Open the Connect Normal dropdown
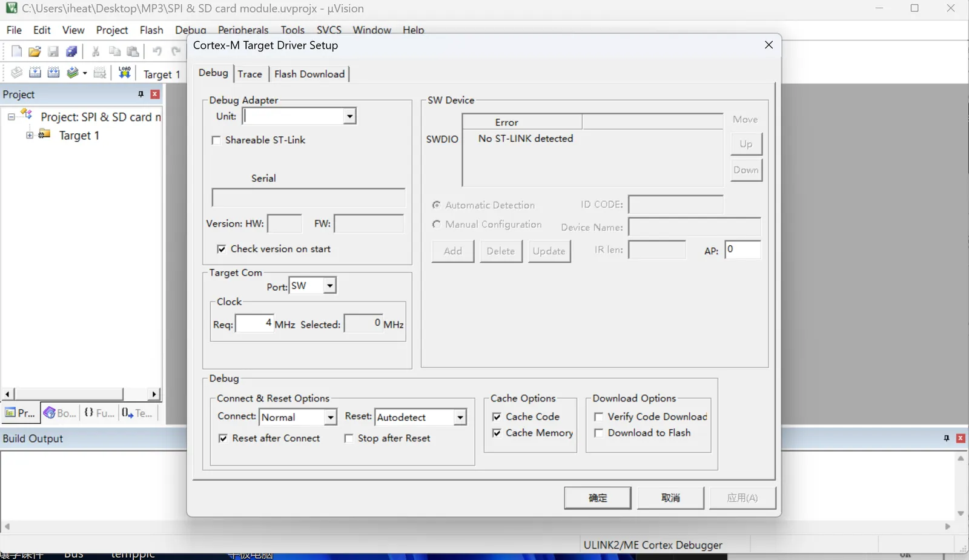Viewport: 969px width, 560px height. [x=330, y=417]
